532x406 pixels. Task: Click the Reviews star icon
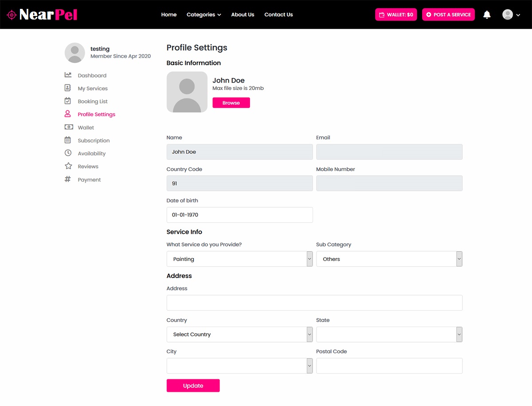click(68, 166)
